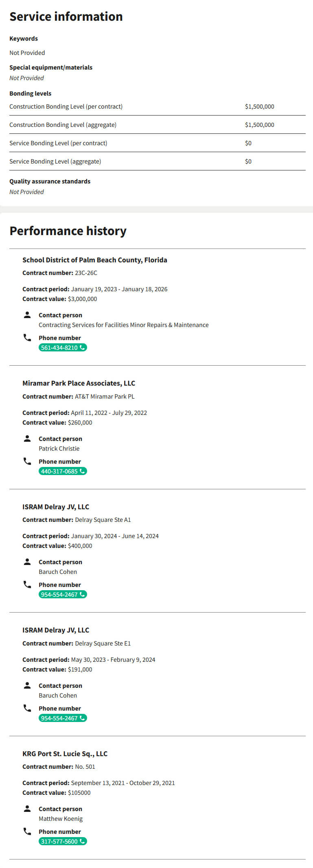Click phone number badge under Delray Square Ste A1

tap(63, 595)
